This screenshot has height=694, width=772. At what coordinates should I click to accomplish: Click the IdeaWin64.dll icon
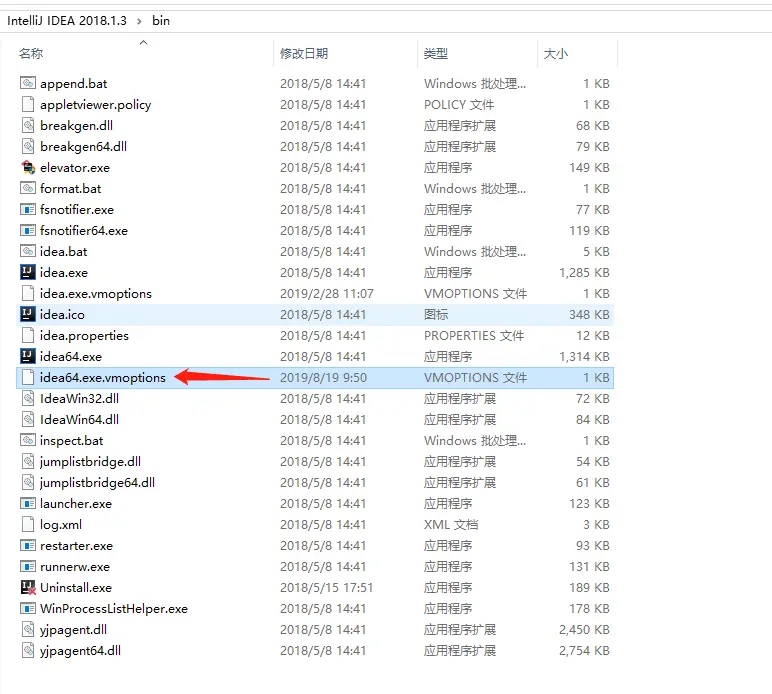click(x=28, y=419)
